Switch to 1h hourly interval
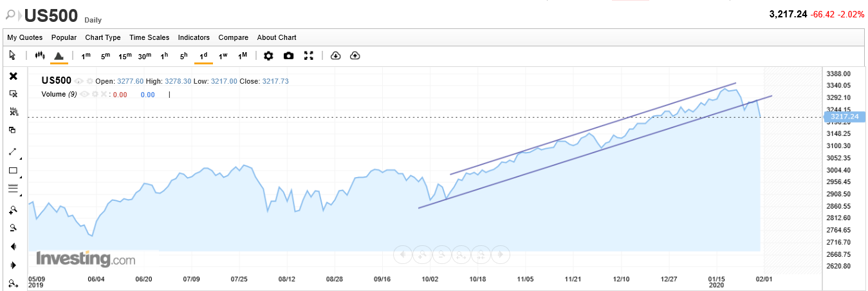Viewport: 868px width, 291px height. [165, 56]
